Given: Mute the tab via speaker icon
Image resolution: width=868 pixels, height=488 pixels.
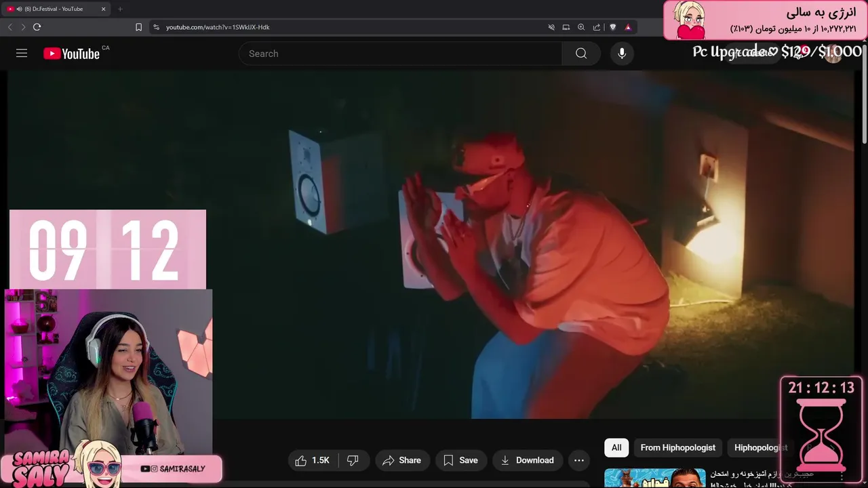Looking at the screenshot, I should pos(19,9).
